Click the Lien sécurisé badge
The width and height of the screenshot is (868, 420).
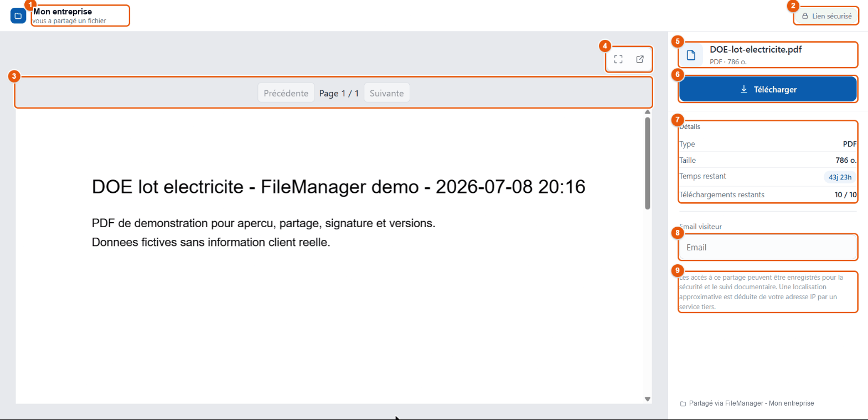pyautogui.click(x=826, y=16)
